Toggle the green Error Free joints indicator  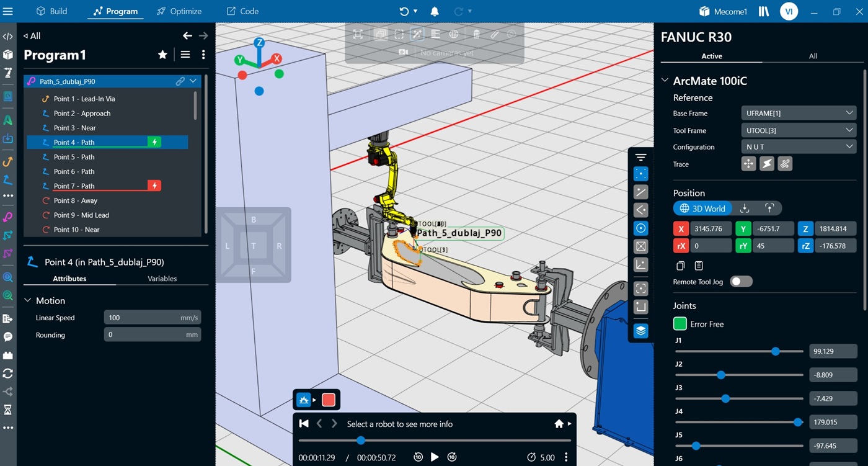tap(680, 324)
